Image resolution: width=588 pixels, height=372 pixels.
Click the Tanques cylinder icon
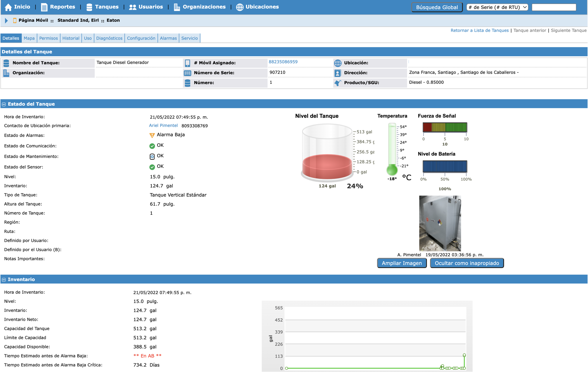[x=89, y=7]
